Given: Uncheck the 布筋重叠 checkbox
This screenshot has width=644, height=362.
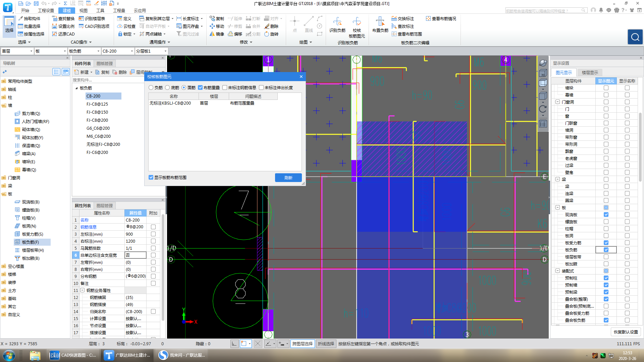Looking at the screenshot, I should click(200, 88).
